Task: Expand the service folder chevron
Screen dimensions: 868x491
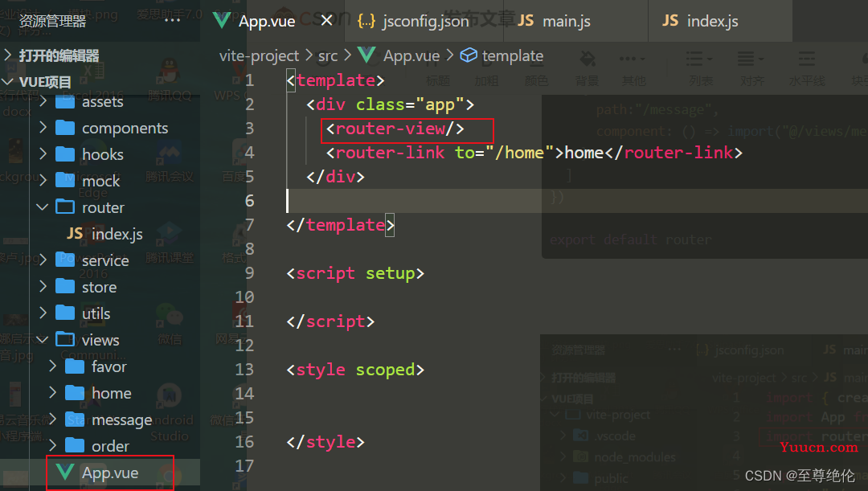Action: click(43, 260)
